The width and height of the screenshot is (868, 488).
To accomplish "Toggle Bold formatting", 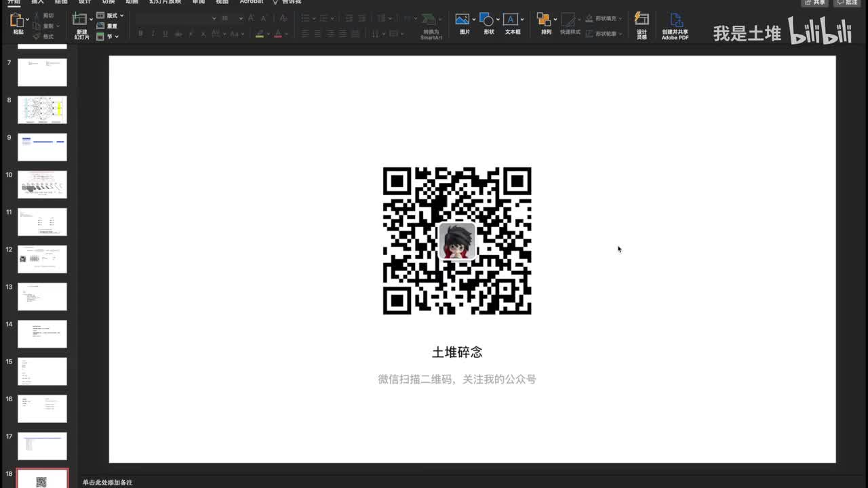I will (140, 33).
